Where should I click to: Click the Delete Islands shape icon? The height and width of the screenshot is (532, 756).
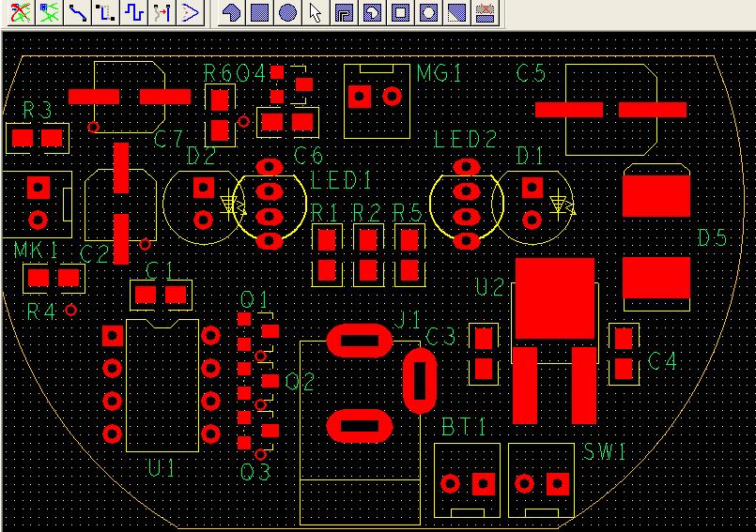click(x=485, y=11)
